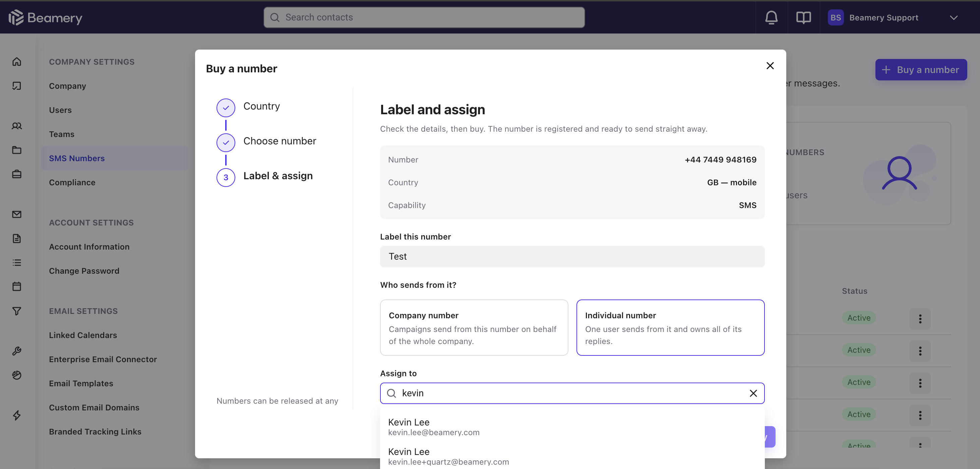This screenshot has width=980, height=469.
Task: Open row menu for fourth Active number
Action: 920,415
